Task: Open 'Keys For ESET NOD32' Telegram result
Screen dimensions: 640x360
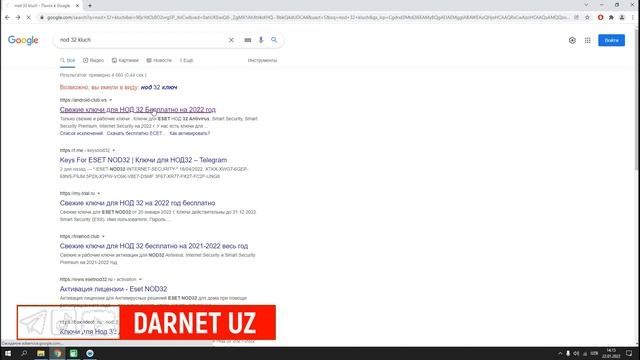Action: [x=143, y=160]
